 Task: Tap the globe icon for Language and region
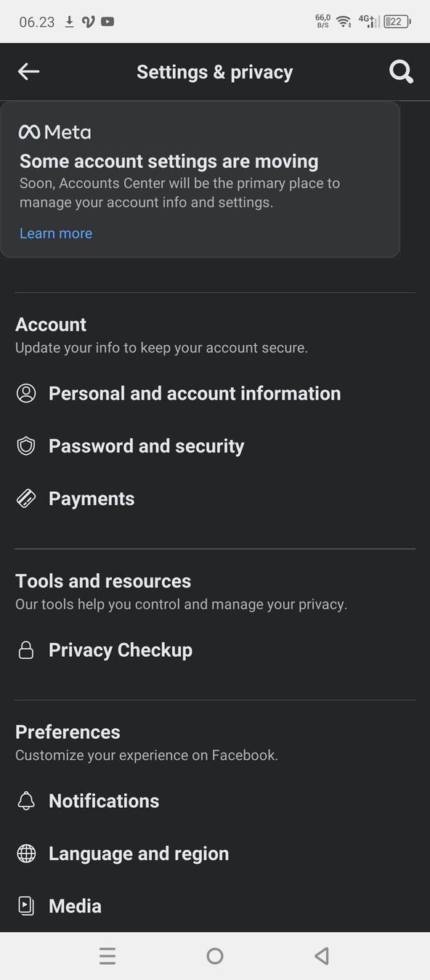(x=26, y=853)
